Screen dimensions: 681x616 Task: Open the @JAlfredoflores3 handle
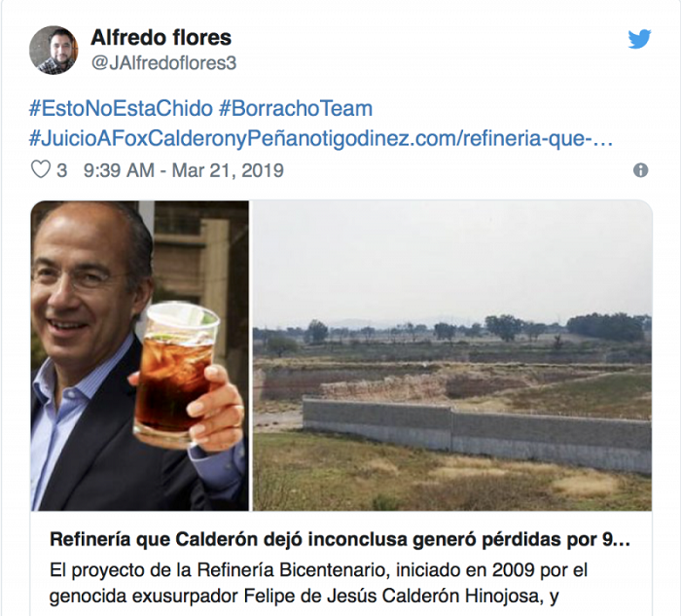(163, 63)
